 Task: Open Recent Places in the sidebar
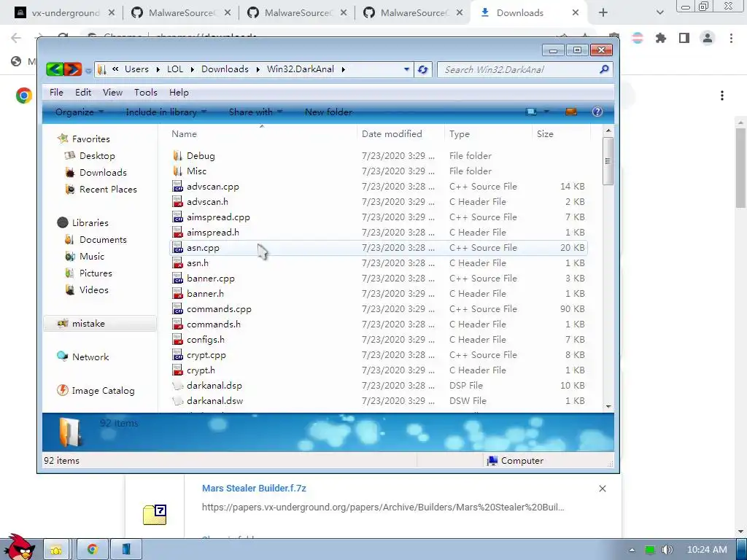click(108, 189)
